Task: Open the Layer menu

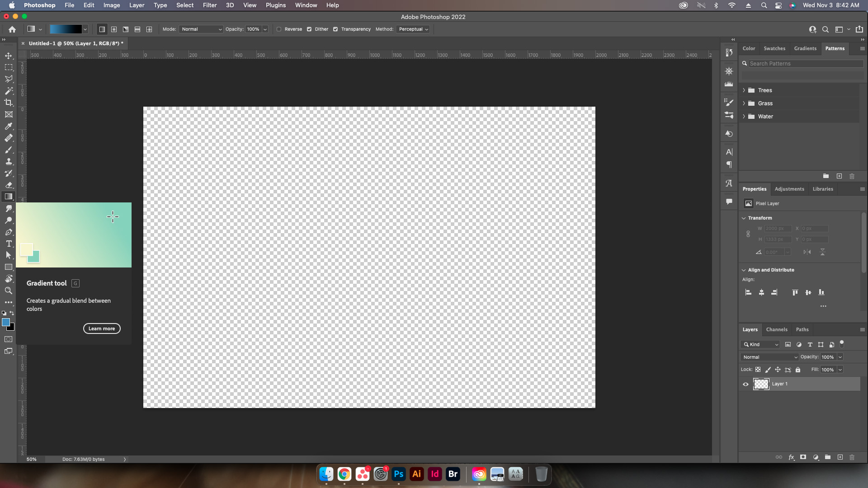Action: [137, 5]
